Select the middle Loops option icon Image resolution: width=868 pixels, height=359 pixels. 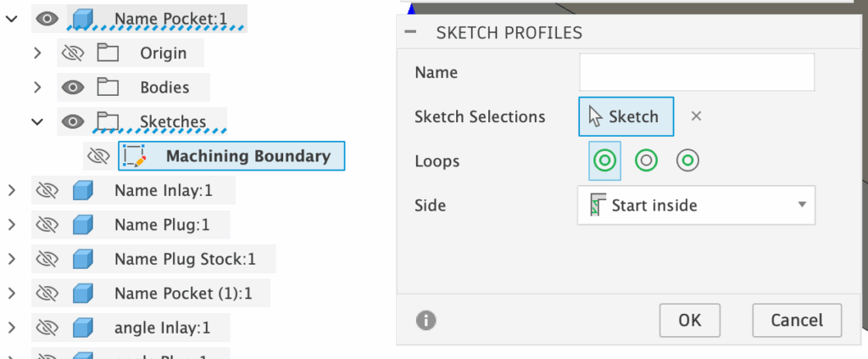pyautogui.click(x=646, y=160)
